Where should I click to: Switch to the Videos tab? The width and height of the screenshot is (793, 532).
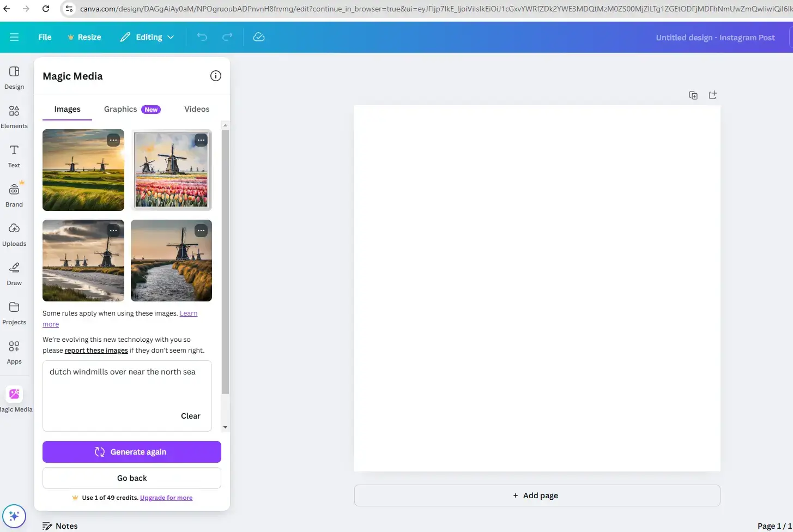click(x=196, y=109)
